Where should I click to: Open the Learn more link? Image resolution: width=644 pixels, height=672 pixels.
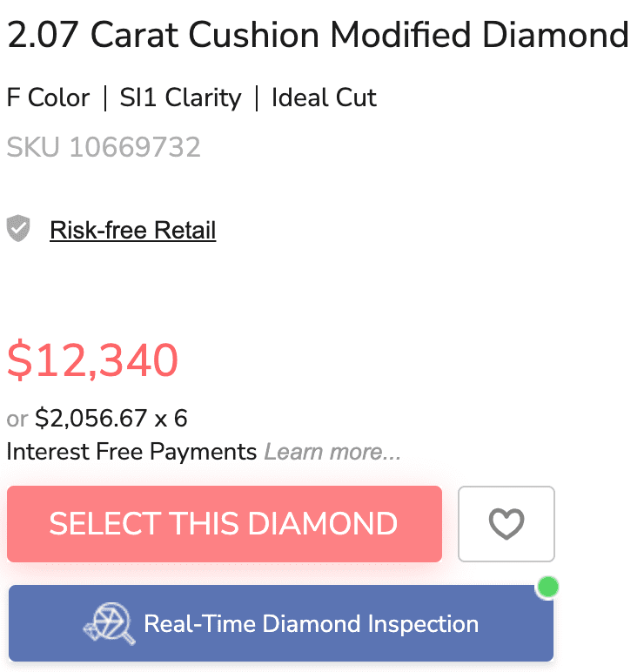coord(332,452)
